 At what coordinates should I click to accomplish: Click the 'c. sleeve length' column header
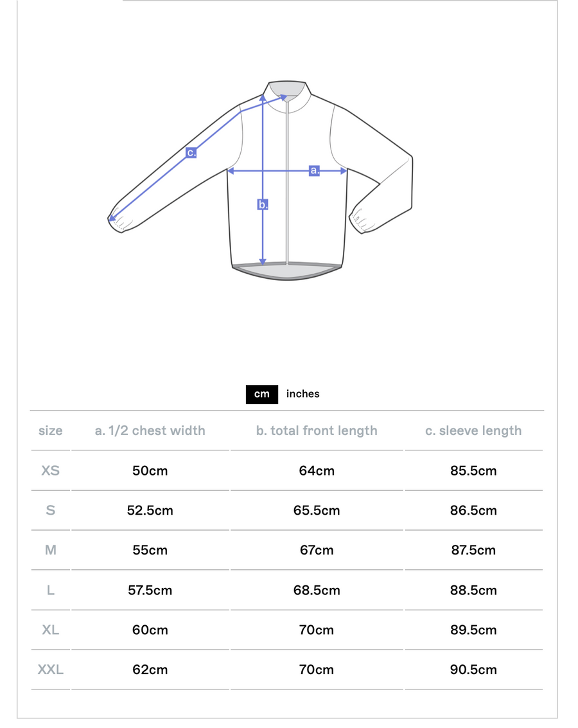pyautogui.click(x=473, y=431)
